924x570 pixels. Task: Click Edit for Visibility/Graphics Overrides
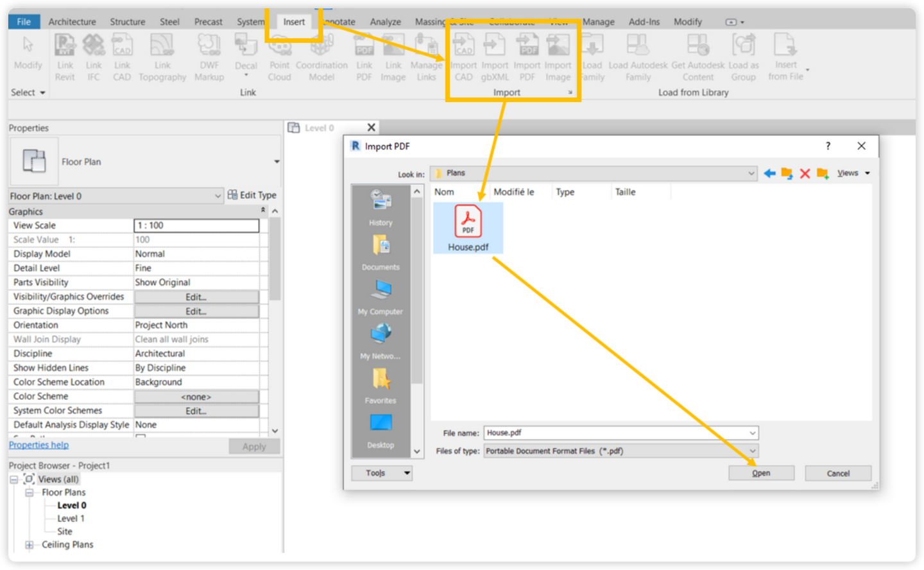(x=196, y=297)
